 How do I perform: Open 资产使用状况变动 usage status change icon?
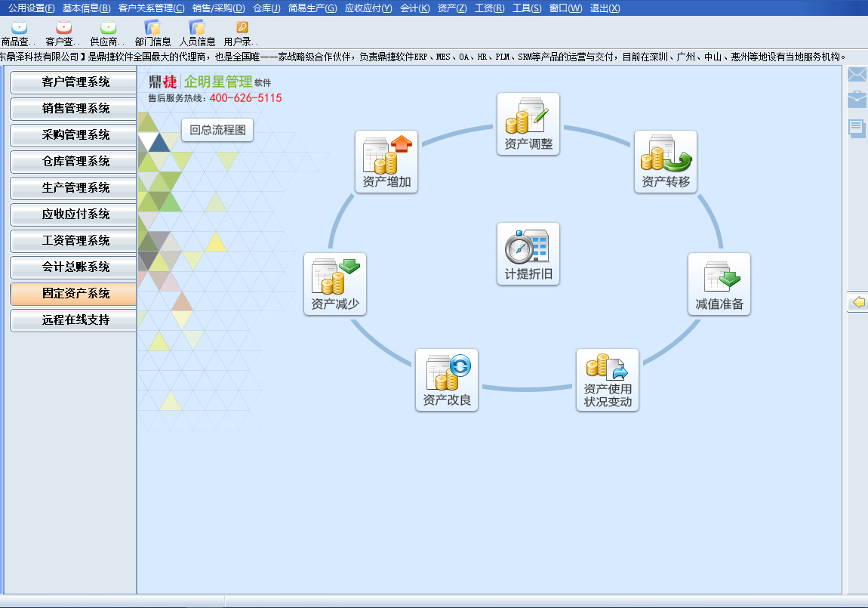(x=608, y=380)
